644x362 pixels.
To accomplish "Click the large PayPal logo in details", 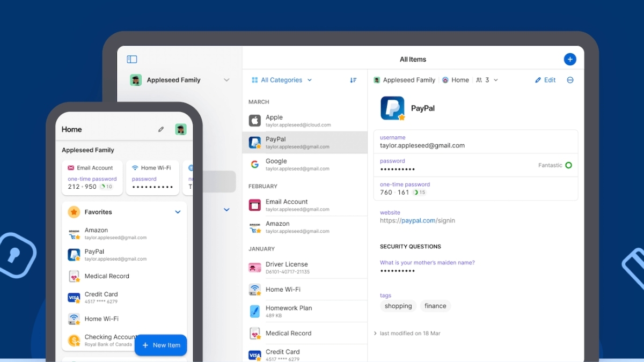I will coord(392,108).
